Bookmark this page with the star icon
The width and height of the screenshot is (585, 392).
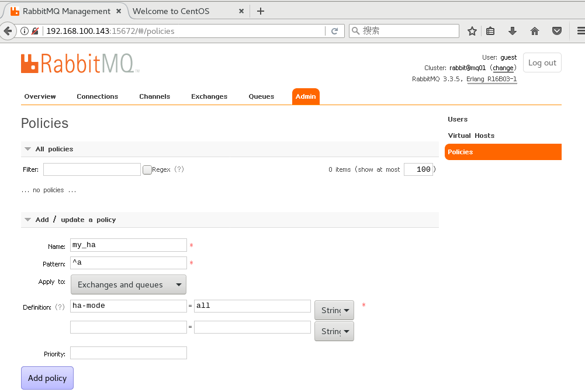(x=472, y=31)
